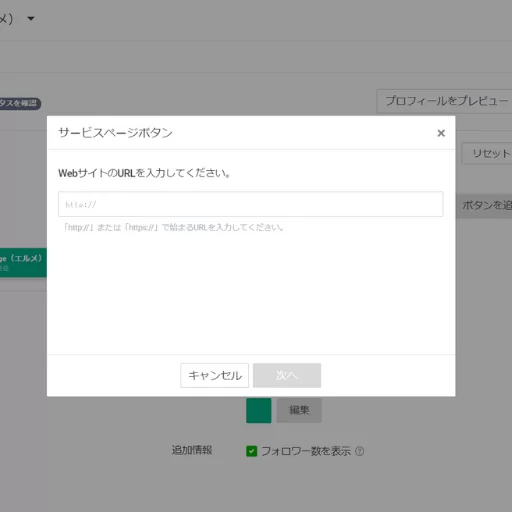The image size is (512, 512).
Task: Expand the account dropdown arrow in the header
Action: 31,19
